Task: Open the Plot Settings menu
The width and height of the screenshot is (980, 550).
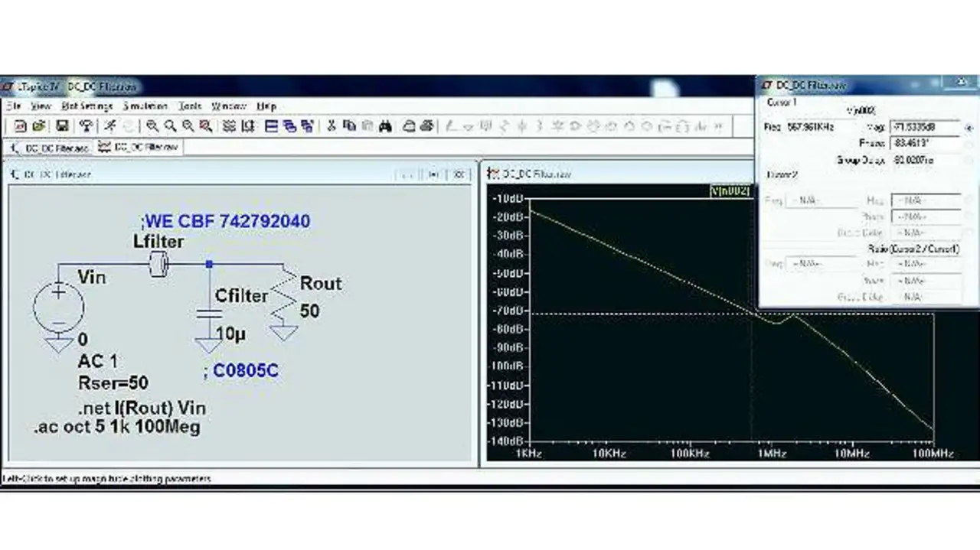Action: coord(87,106)
